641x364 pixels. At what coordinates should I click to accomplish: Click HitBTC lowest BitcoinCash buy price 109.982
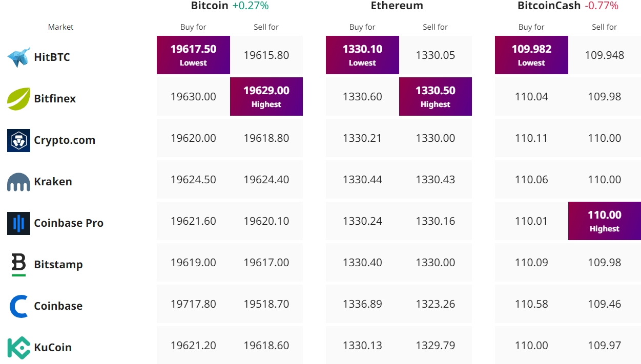pyautogui.click(x=531, y=55)
